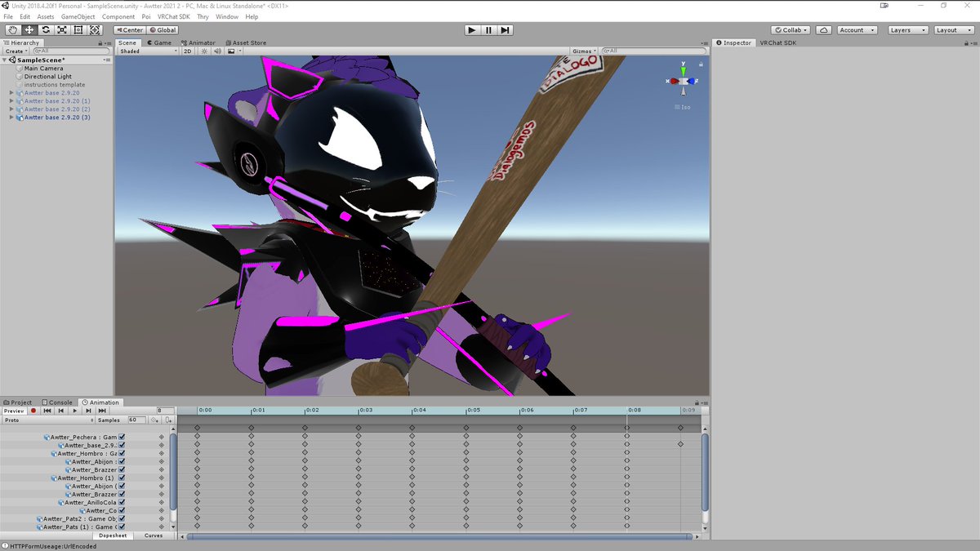
Task: Open the VRChat SDK inspector tab
Action: tap(777, 42)
